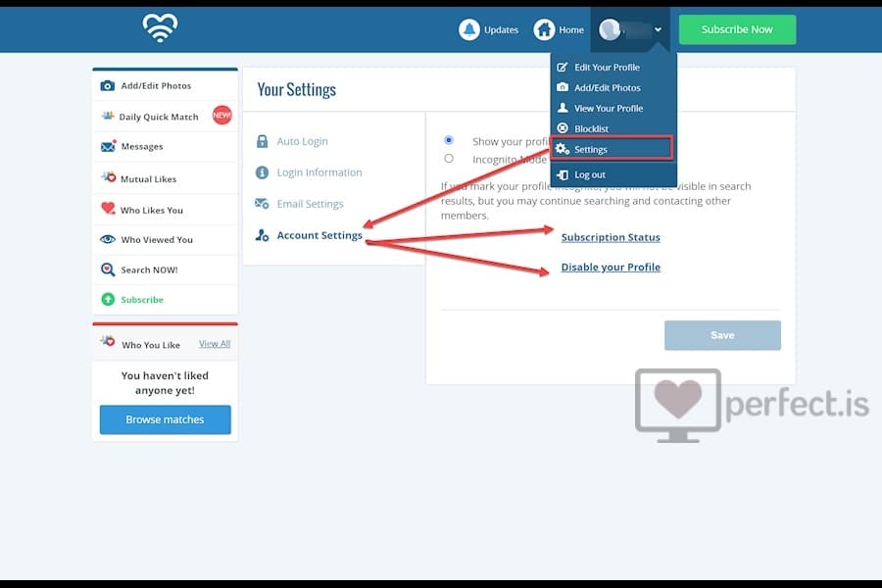Click the Auto Login padlock icon

[262, 141]
